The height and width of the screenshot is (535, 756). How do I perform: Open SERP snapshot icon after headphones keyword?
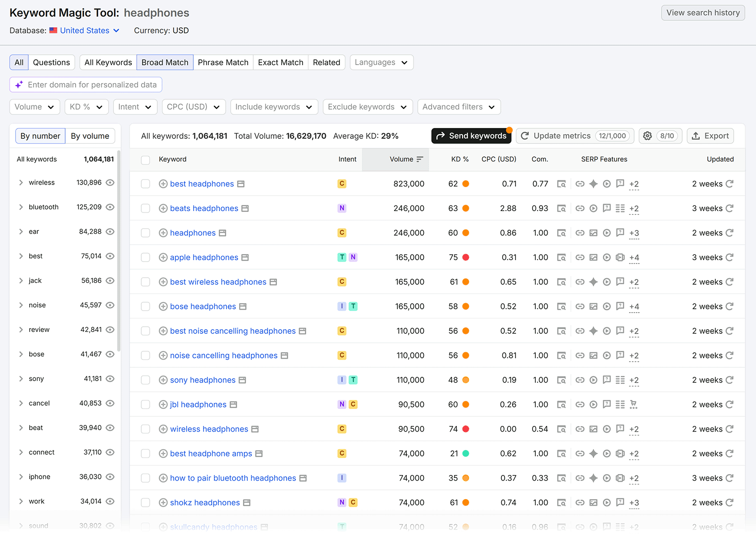tap(223, 233)
